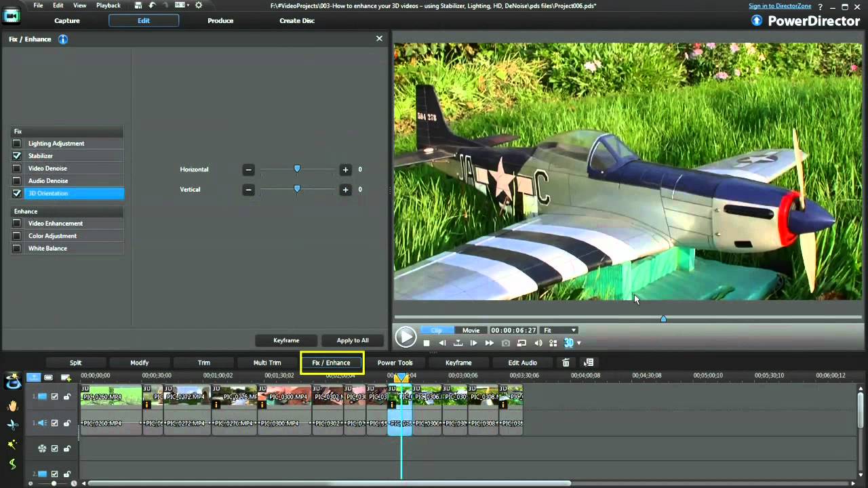Click the Stop playback button

pos(427,343)
